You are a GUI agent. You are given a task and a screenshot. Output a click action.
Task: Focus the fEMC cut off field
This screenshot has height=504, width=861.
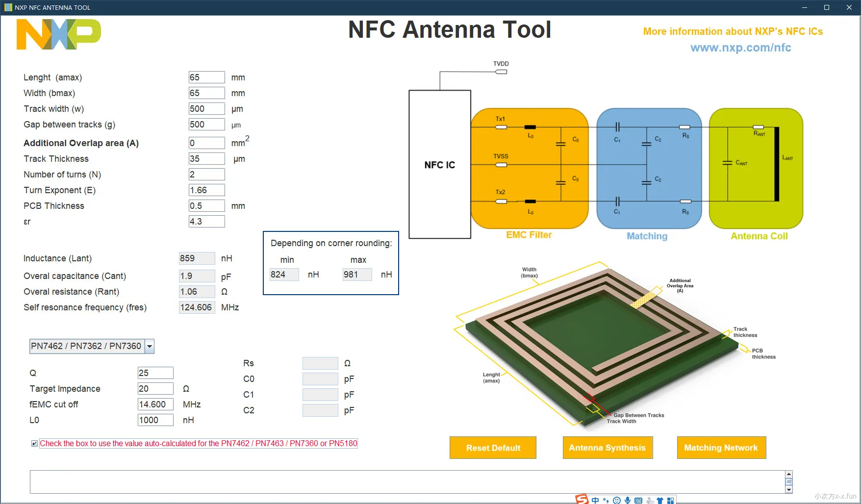point(155,404)
